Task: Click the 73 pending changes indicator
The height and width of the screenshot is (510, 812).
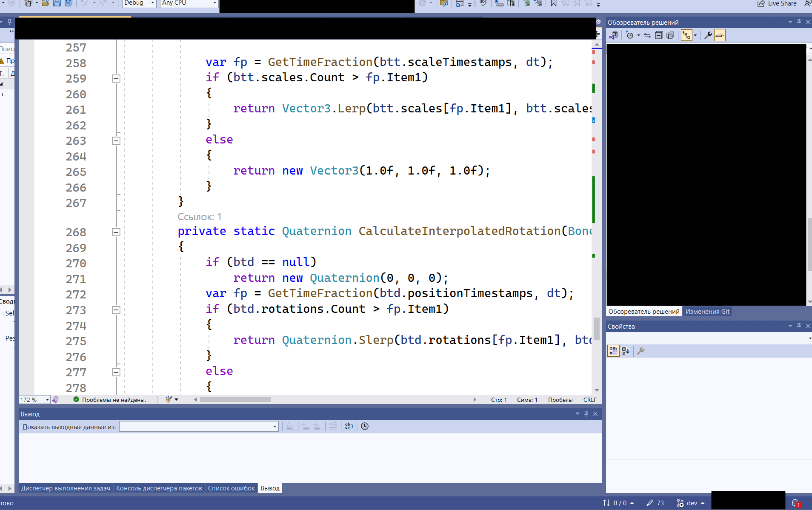Action: tap(655, 503)
